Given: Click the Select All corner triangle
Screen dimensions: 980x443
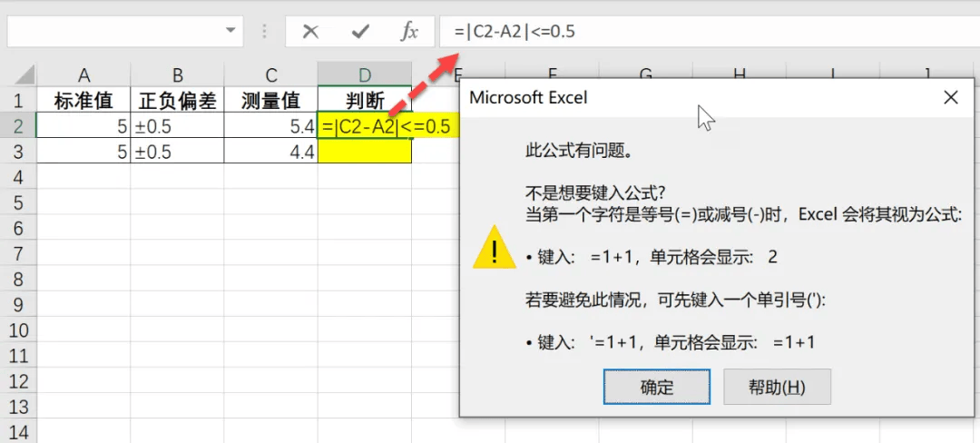Looking at the screenshot, I should 25,75.
